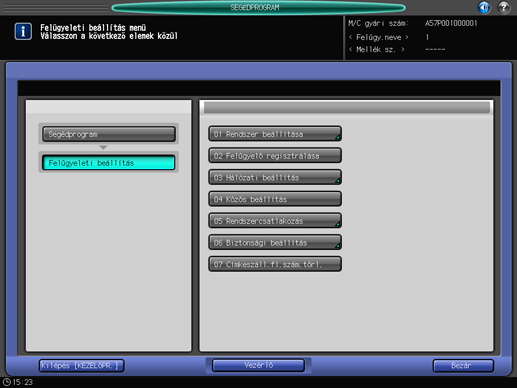The image size is (517, 388).
Task: Click the blue info icon
Action: coord(23,32)
